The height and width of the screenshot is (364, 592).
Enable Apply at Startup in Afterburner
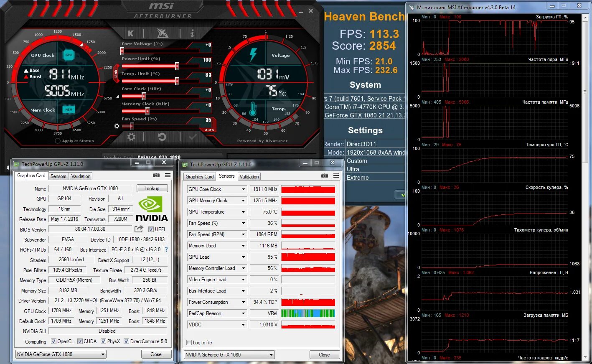58,141
